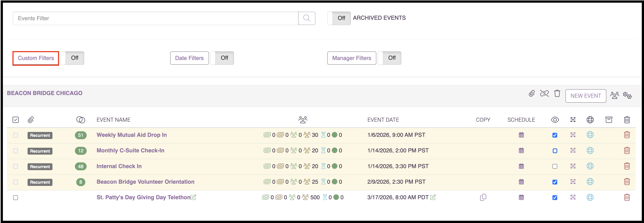Click the BEACON BRIDGE CHICAGO heading
This screenshot has width=644, height=223.
tap(44, 93)
